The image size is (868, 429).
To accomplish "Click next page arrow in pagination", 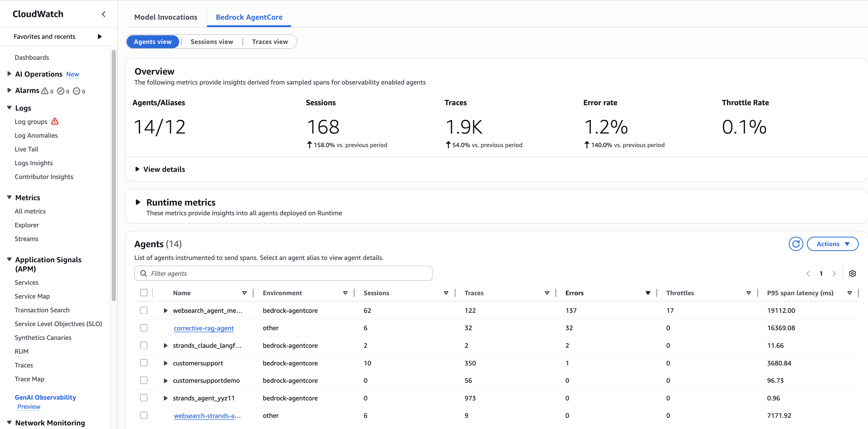I will click(x=834, y=273).
